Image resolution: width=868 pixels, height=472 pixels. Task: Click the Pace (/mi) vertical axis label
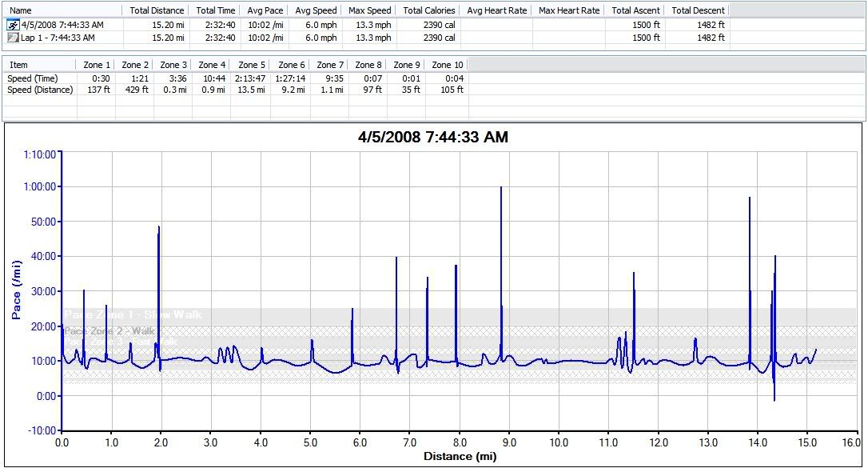[16, 289]
